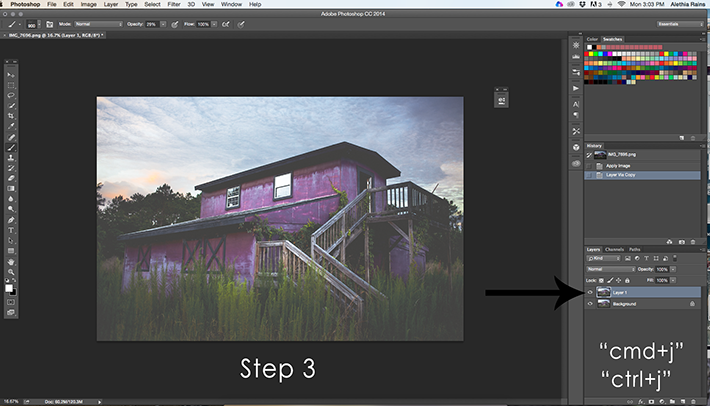710x406 pixels.
Task: Select the Zoom tool
Action: click(11, 272)
